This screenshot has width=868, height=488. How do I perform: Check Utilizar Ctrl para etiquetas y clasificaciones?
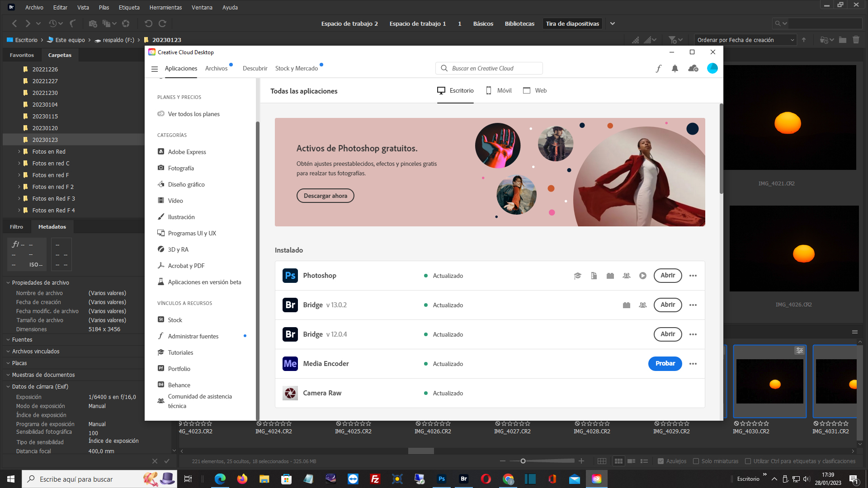[748, 461]
